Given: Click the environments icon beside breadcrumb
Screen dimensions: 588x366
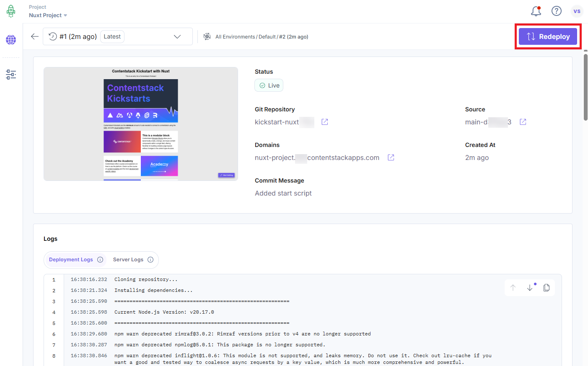Looking at the screenshot, I should 207,36.
